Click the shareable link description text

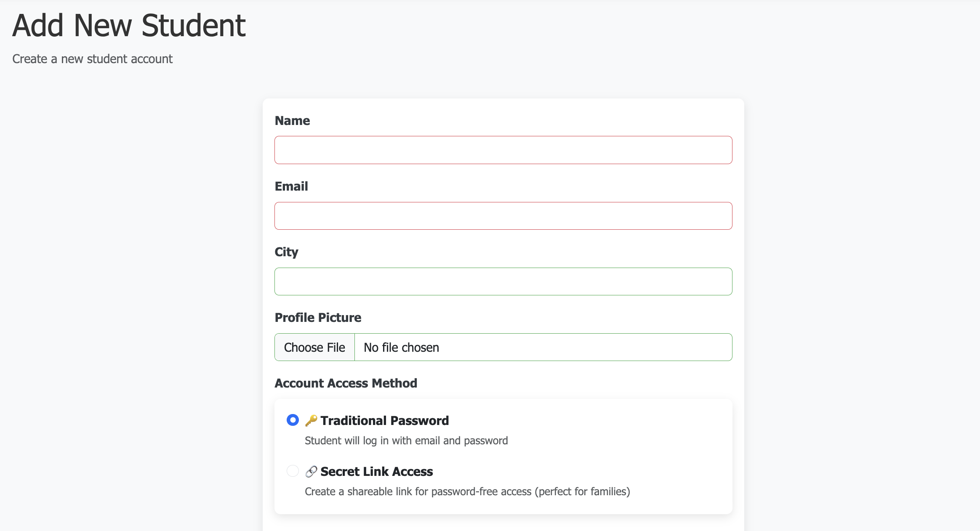[467, 491]
